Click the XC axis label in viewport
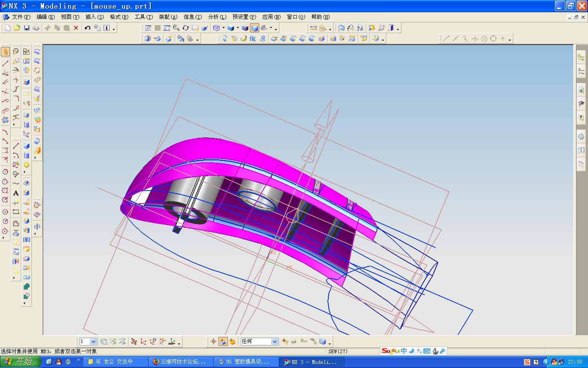The image size is (588, 368). [273, 252]
